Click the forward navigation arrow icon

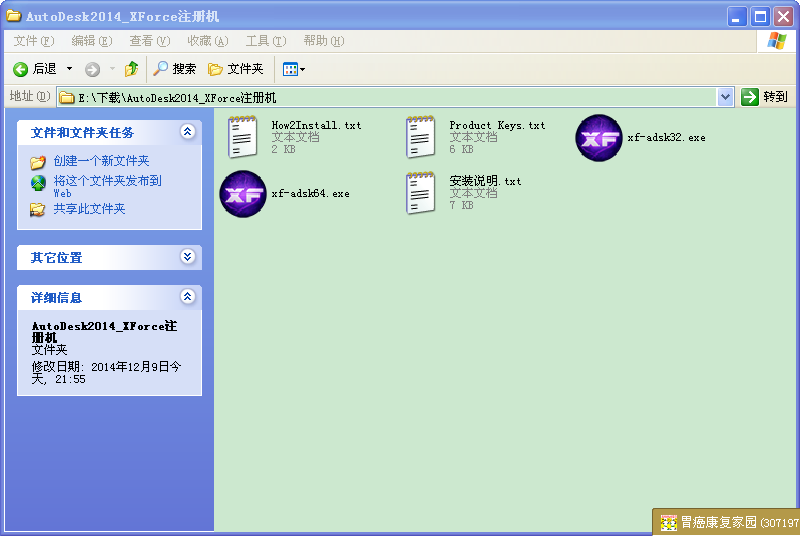pyautogui.click(x=92, y=69)
